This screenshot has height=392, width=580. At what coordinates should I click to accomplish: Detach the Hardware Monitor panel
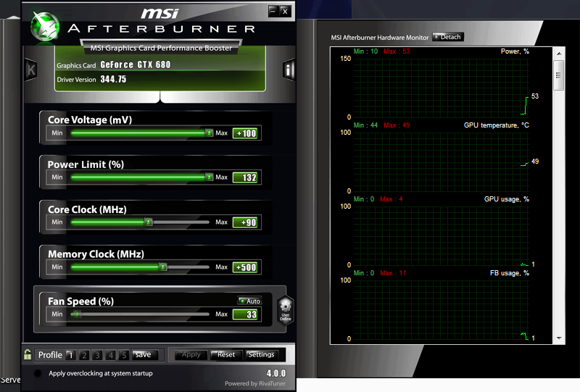coord(447,37)
